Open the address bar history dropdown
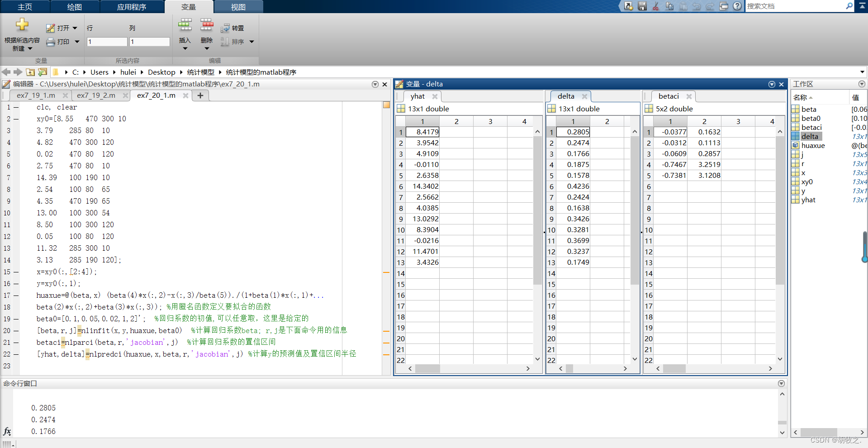Viewport: 868px width, 448px height. pos(862,72)
